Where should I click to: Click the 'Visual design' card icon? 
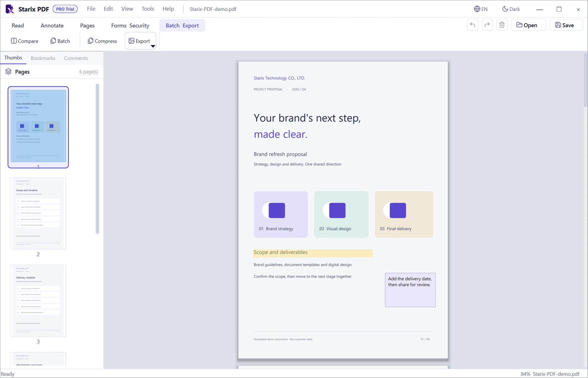[x=334, y=210]
